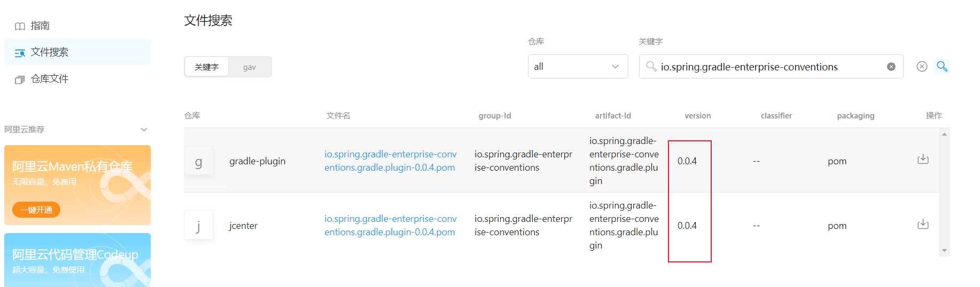Download the gradle-plugin row pom file
This screenshot has height=287, width=980.
[923, 160]
